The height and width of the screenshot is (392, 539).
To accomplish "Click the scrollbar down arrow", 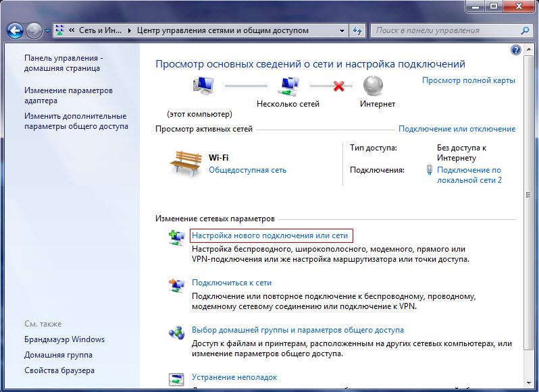I will coord(528,383).
